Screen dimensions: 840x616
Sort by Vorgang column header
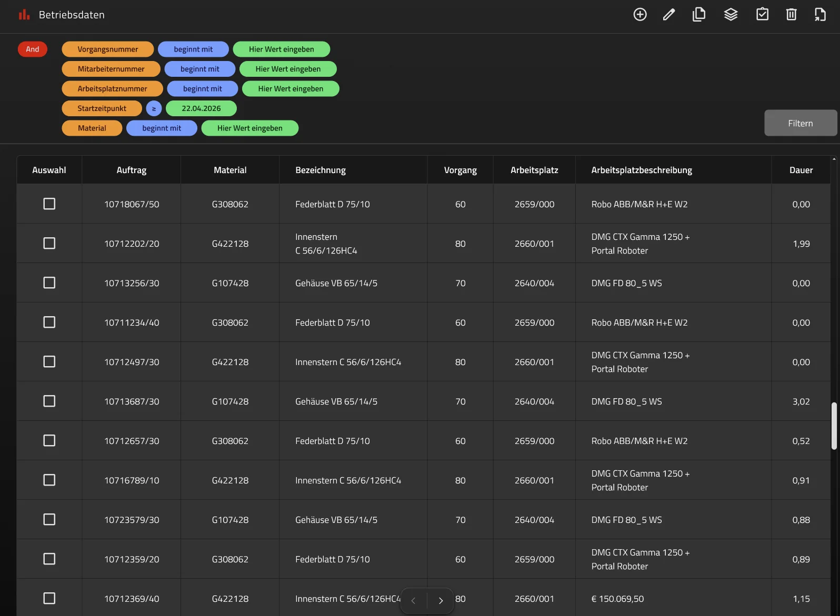point(461,170)
